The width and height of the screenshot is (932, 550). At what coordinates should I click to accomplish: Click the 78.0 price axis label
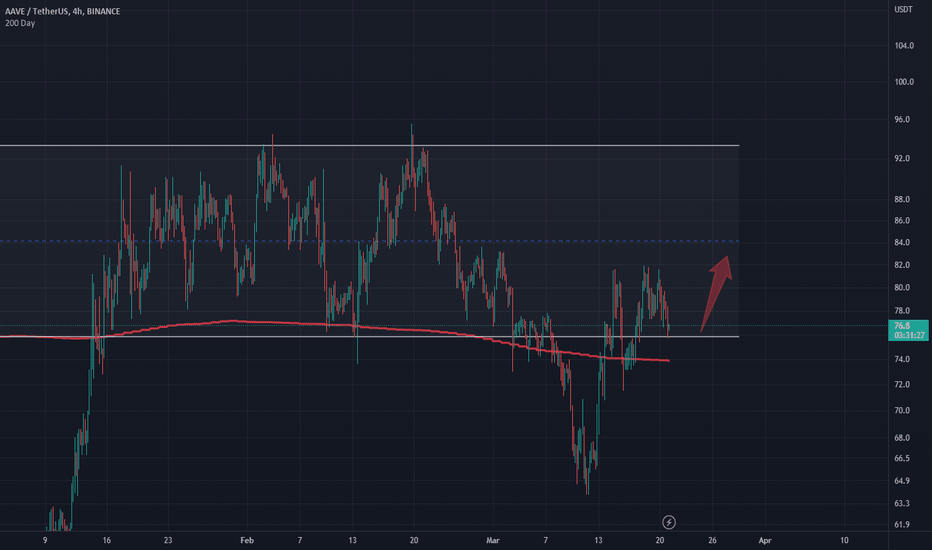902,311
